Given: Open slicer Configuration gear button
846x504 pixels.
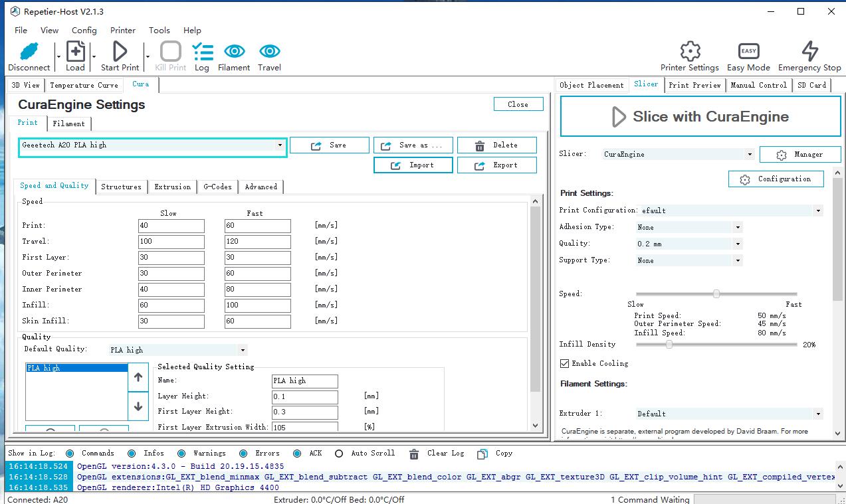Looking at the screenshot, I should tap(776, 179).
